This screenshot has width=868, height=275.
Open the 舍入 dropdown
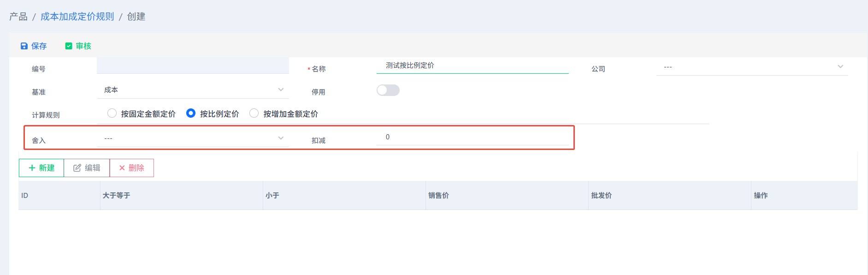pos(193,138)
